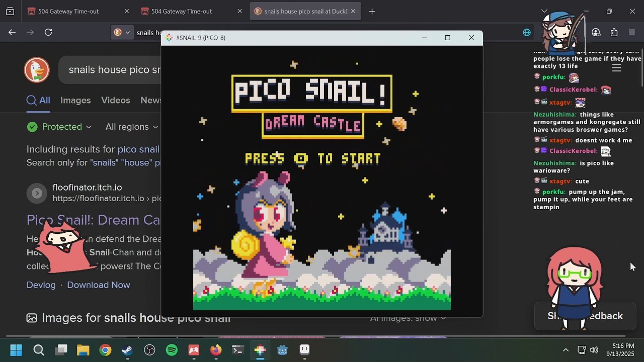Show hidden system tray icons
This screenshot has height=362, width=644.
click(x=566, y=350)
